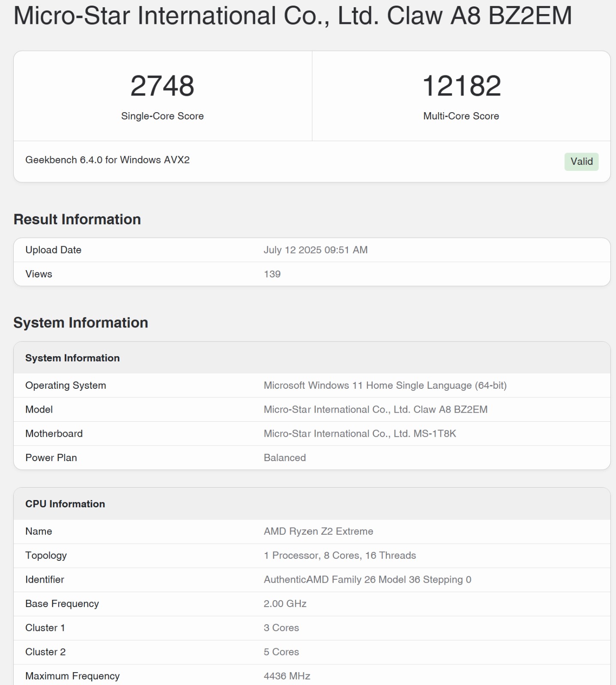Select the Balanced power plan value
Viewport: 616px width, 685px height.
285,458
